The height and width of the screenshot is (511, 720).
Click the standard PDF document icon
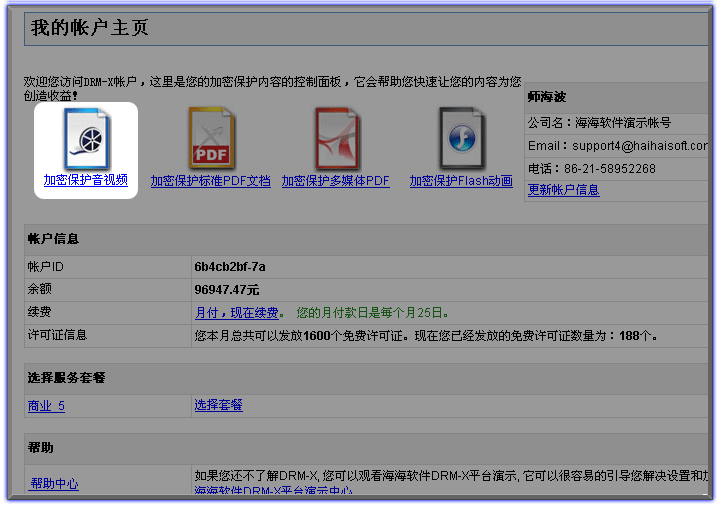(211, 138)
